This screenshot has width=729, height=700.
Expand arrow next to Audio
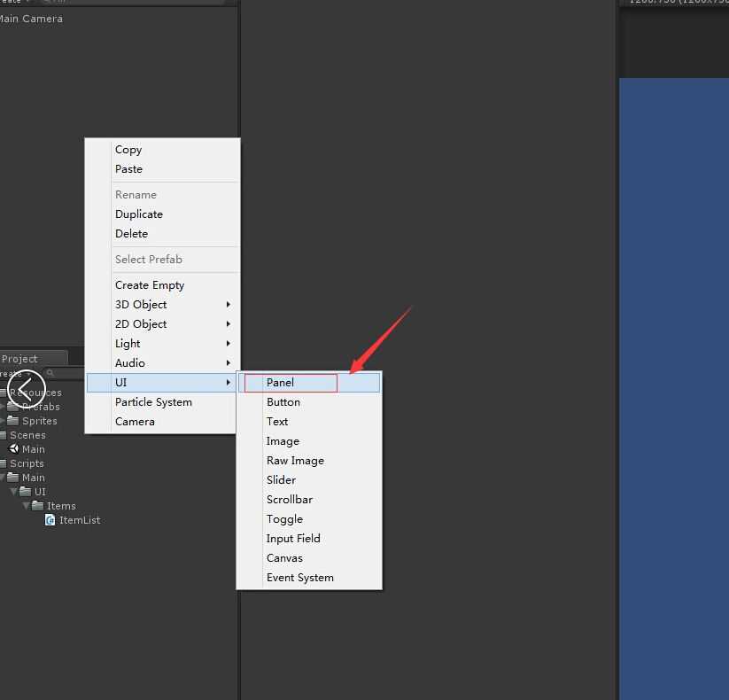(x=229, y=363)
